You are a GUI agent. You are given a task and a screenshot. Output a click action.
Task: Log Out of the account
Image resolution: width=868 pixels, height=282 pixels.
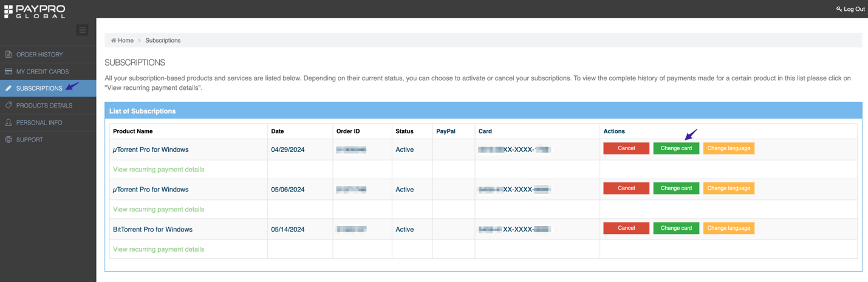point(850,9)
